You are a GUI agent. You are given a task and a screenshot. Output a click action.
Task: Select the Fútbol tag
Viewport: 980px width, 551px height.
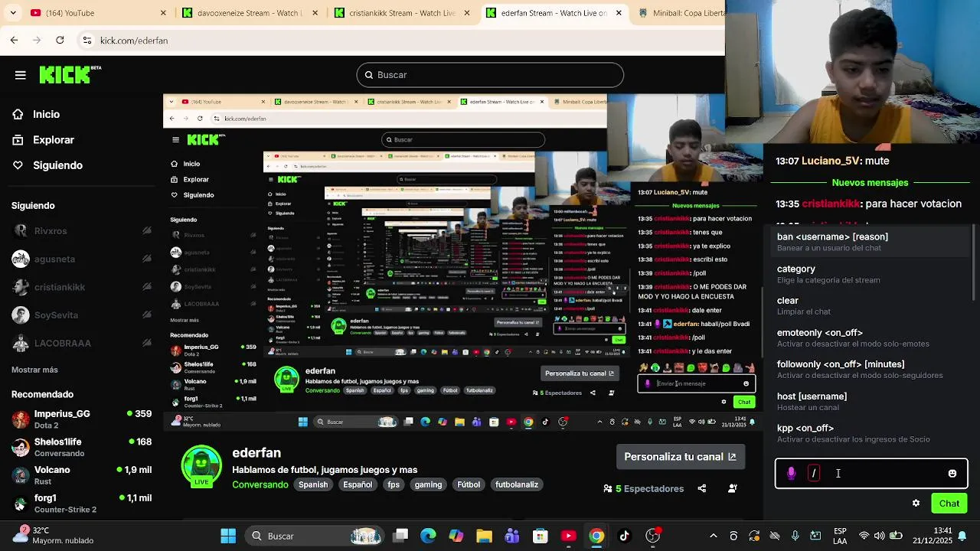coord(469,484)
